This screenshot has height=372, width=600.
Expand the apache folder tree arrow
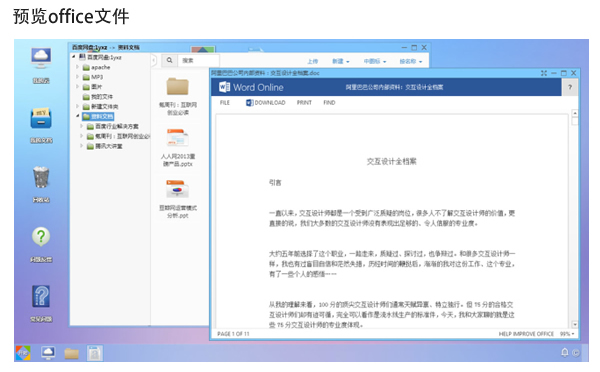coord(77,67)
